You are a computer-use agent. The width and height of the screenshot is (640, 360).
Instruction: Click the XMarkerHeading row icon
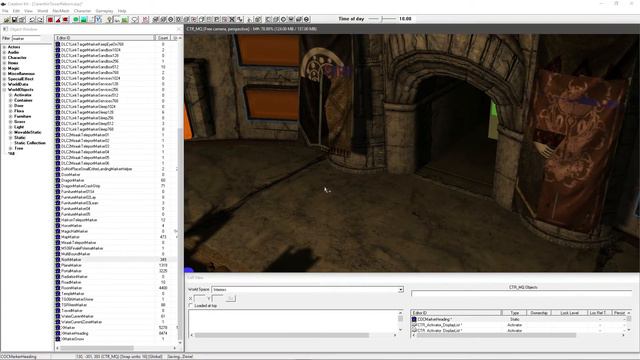point(58,333)
